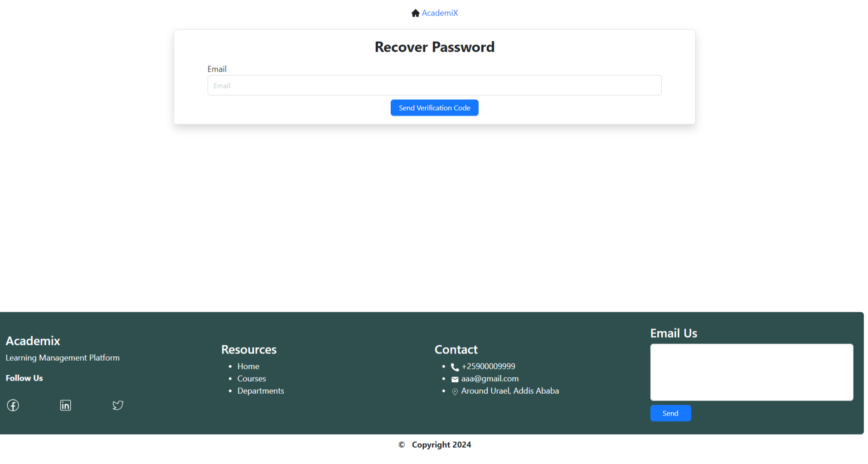Click the Resources heading
Image resolution: width=868 pixels, height=464 pixels.
(x=249, y=349)
